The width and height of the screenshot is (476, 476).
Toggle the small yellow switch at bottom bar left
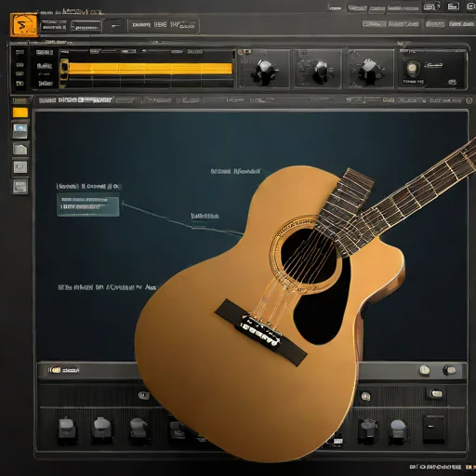pyautogui.click(x=56, y=370)
